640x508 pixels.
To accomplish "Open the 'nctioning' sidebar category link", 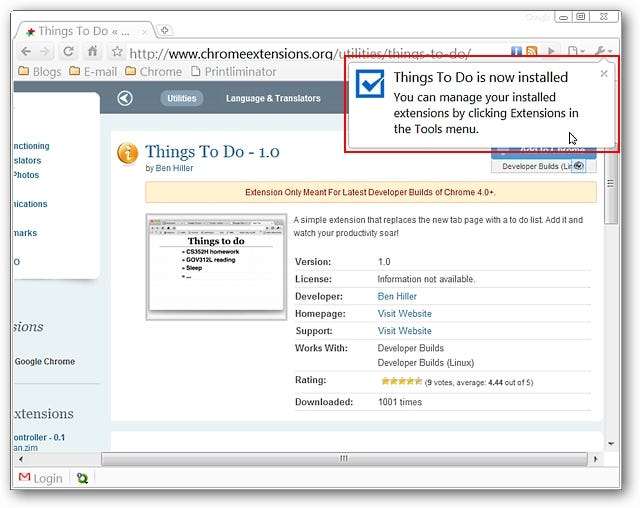I will 31,146.
